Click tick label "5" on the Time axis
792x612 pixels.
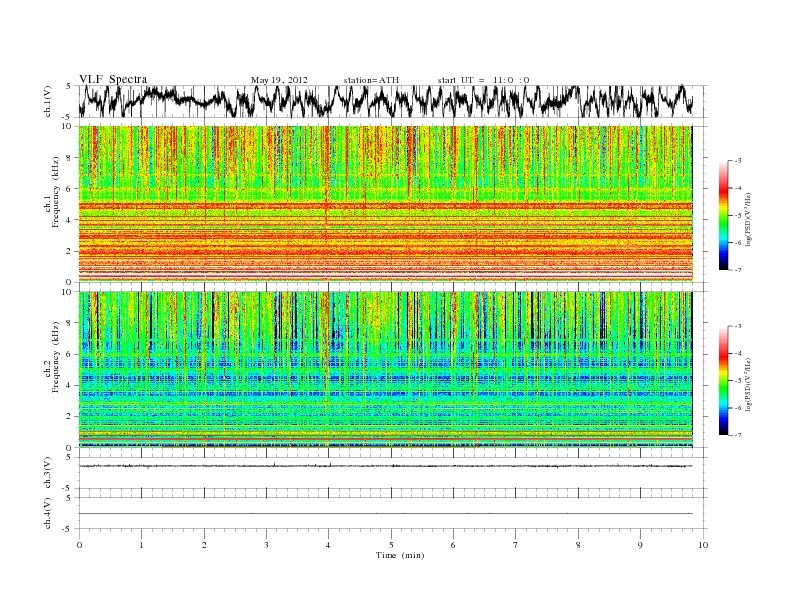click(x=391, y=545)
